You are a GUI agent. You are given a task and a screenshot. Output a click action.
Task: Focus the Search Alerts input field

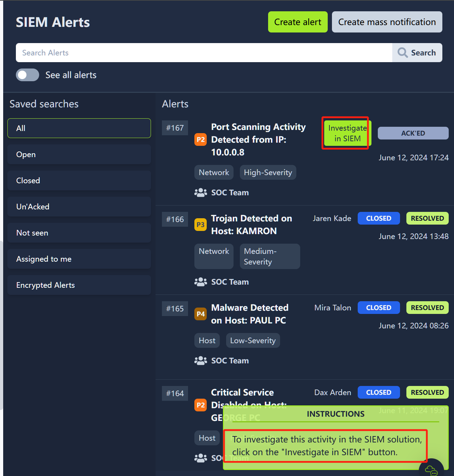(x=204, y=53)
